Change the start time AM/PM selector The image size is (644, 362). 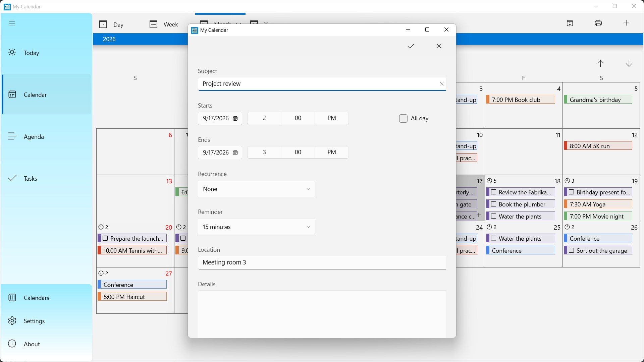[331, 118]
